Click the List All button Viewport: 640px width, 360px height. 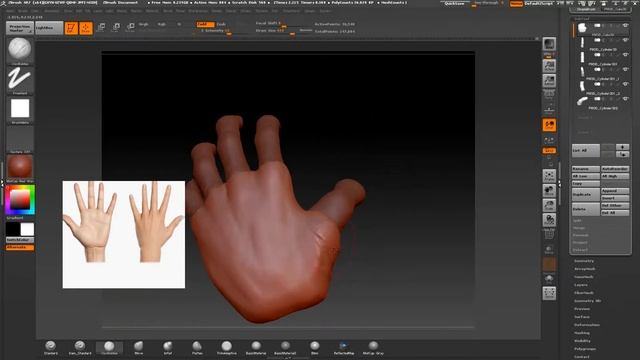pyautogui.click(x=586, y=151)
